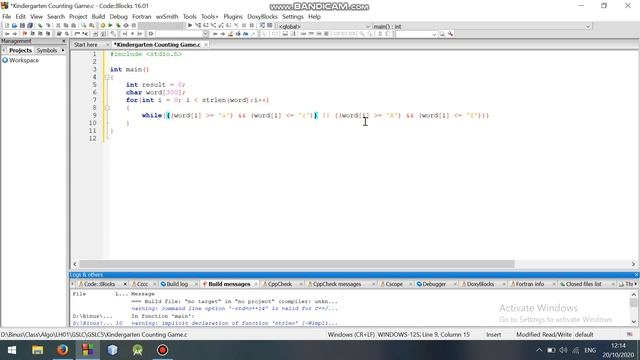Open Windows Start menu
Screen dimensions: 640x360
12,350
